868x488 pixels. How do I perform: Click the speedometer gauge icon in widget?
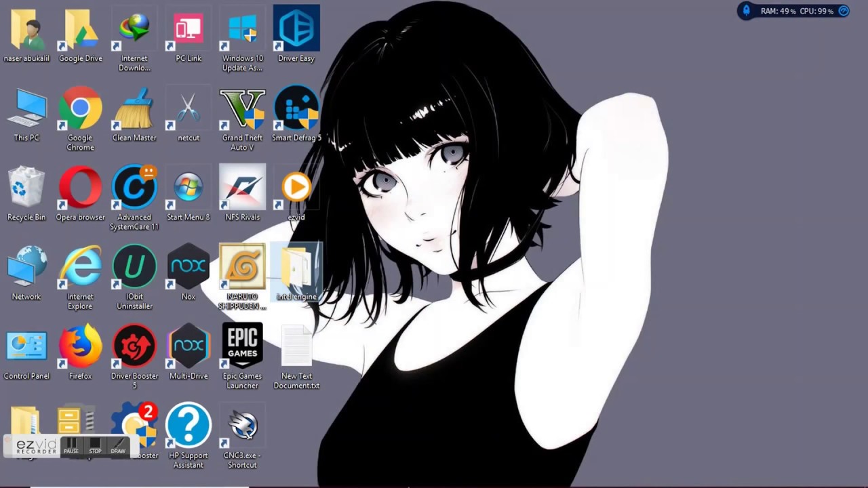[x=844, y=11]
